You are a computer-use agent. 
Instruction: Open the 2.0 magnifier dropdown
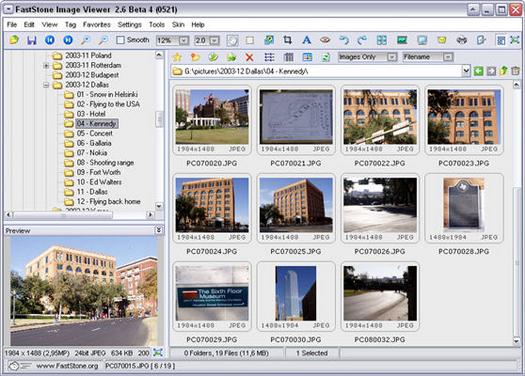click(x=215, y=41)
